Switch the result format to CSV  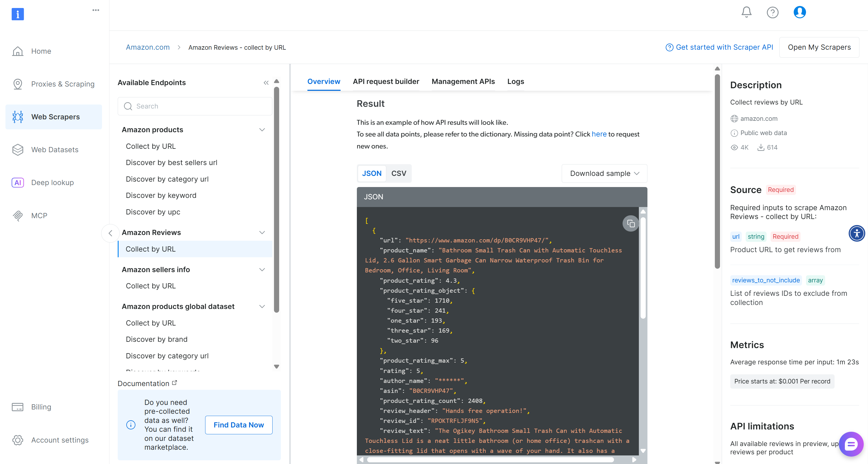click(399, 173)
